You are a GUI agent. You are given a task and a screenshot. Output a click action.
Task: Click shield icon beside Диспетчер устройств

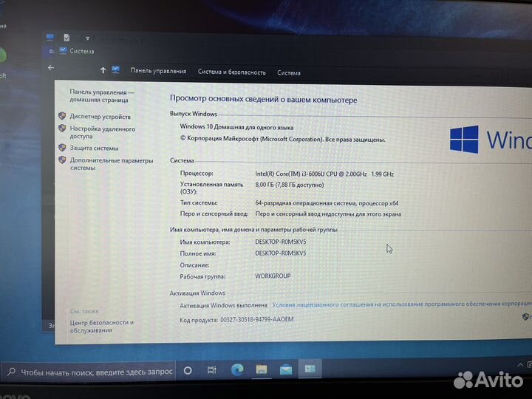point(62,116)
